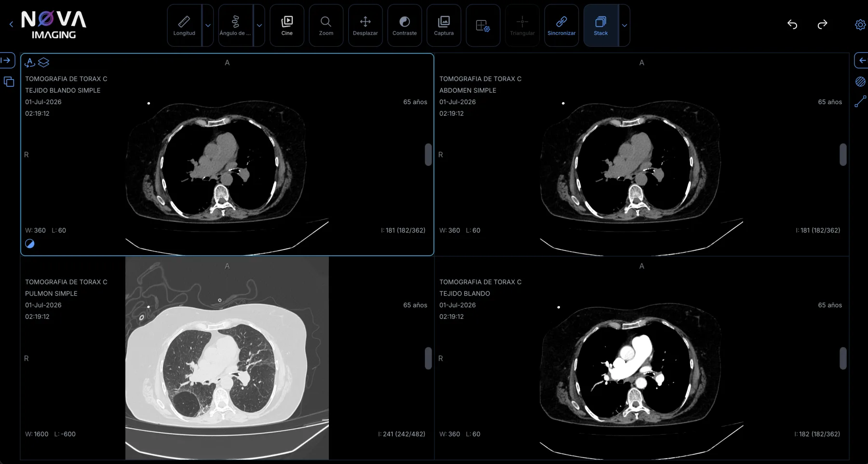Activate the Stack scroll tool
The height and width of the screenshot is (464, 868).
coord(601,26)
